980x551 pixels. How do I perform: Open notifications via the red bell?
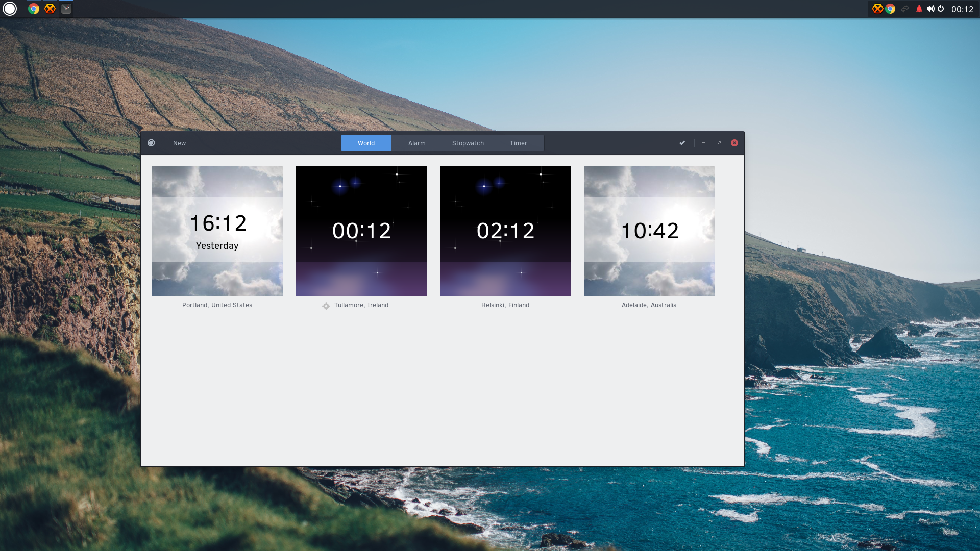919,9
